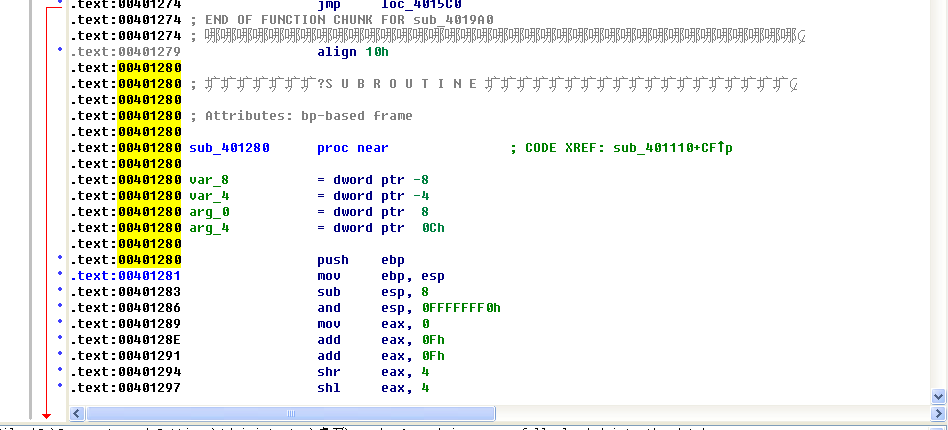Click the vertical scrollbar down arrow

(939, 395)
